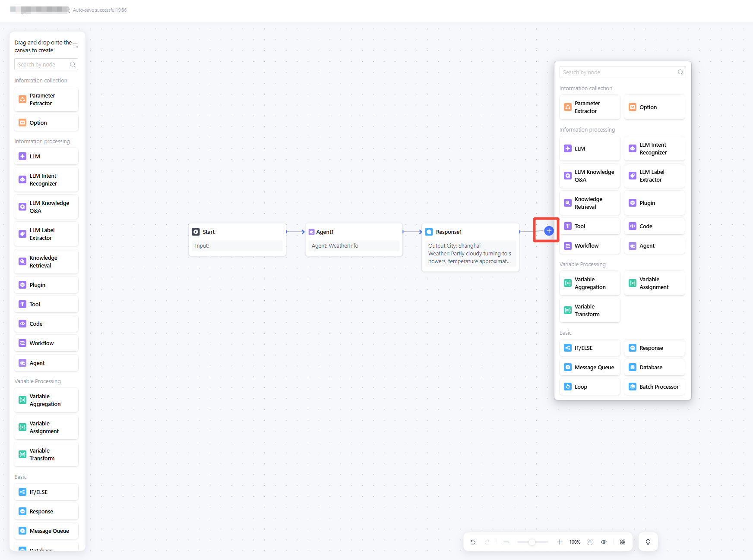Screen dimensions: 753x560
Task: Select the Response1 node on canvas
Action: point(470,232)
